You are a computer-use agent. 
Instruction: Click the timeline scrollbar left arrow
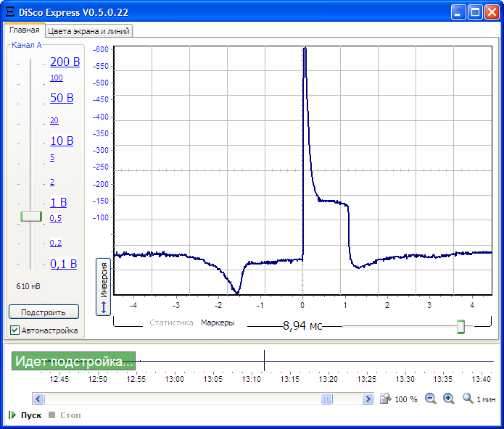click(x=38, y=399)
